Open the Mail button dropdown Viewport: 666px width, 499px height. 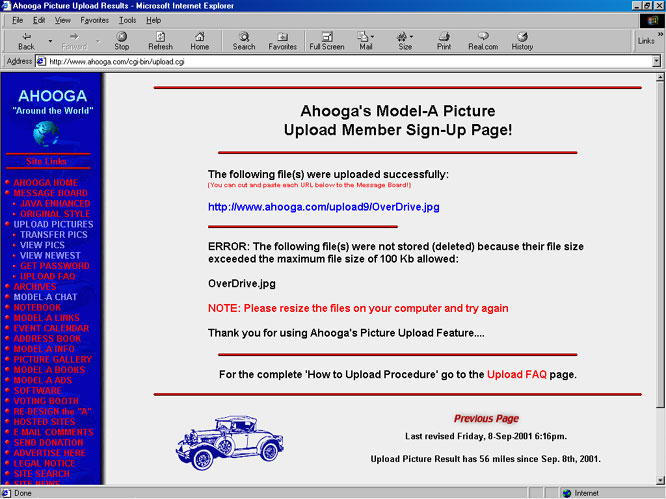[366, 40]
